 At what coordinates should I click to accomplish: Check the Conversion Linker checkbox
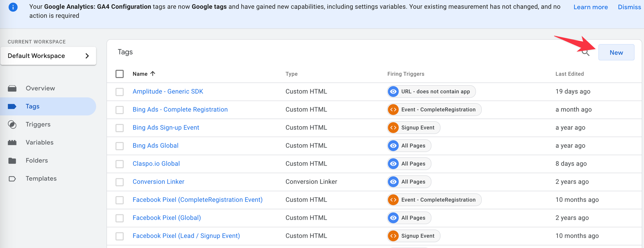coord(119,182)
